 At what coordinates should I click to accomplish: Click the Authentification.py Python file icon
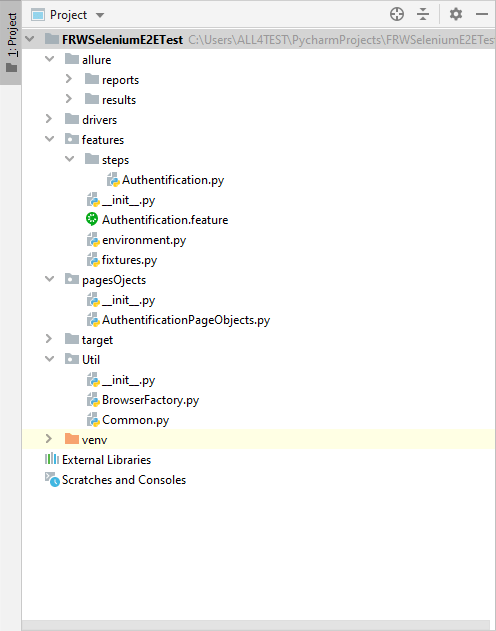click(x=113, y=179)
